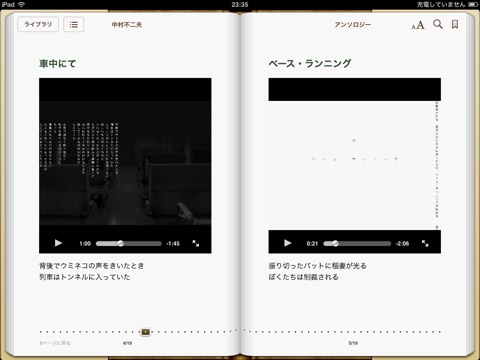Click the line 列車はトンネルに入っていた
Image resolution: width=480 pixels, height=360 pixels.
click(85, 277)
